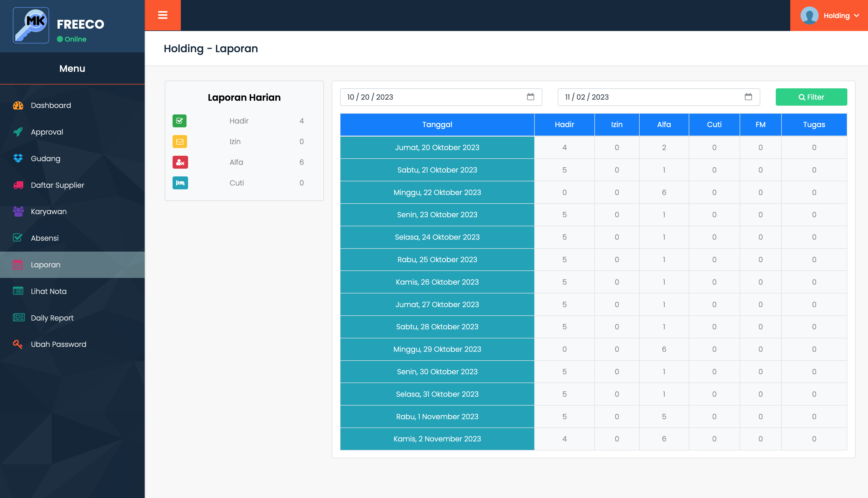Click the teal Cuti bed icon
This screenshot has width=868, height=498.
coord(180,183)
